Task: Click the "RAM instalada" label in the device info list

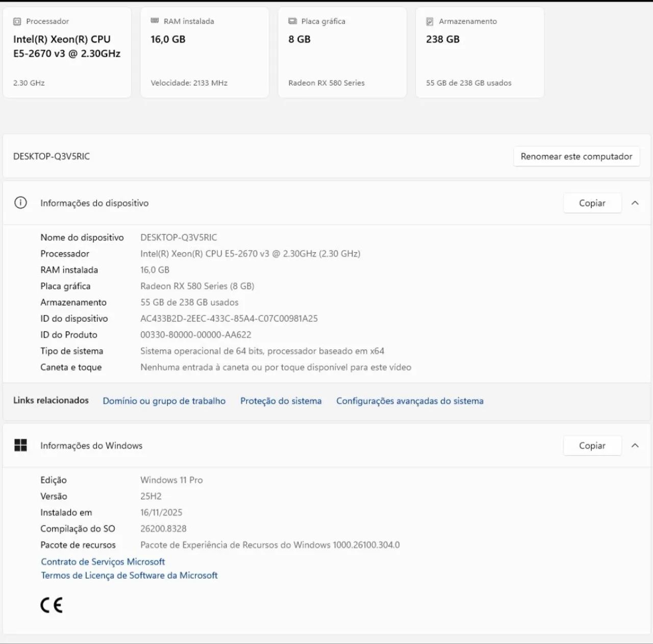Action: pos(69,270)
